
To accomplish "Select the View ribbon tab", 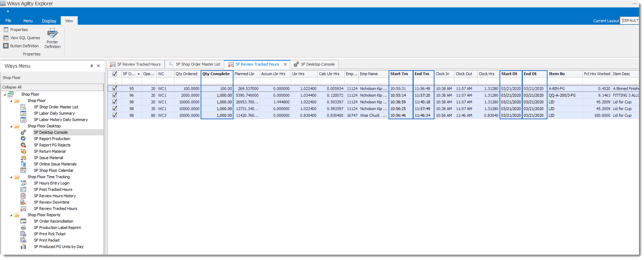I will point(69,21).
